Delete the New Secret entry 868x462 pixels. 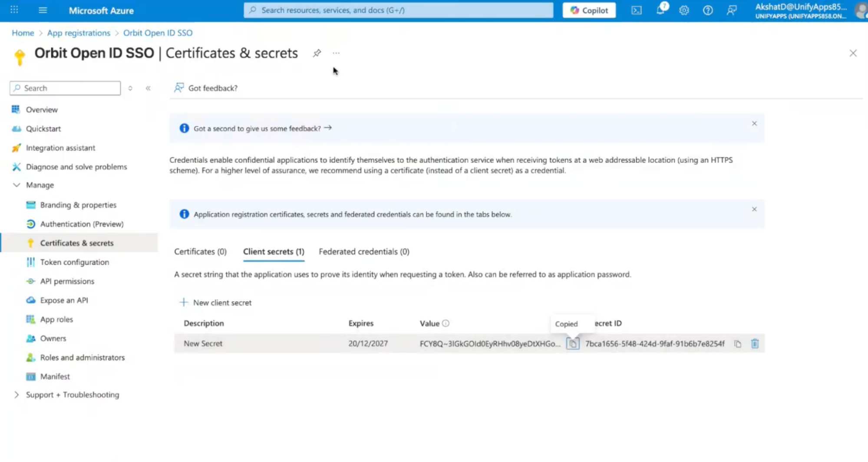[755, 344]
